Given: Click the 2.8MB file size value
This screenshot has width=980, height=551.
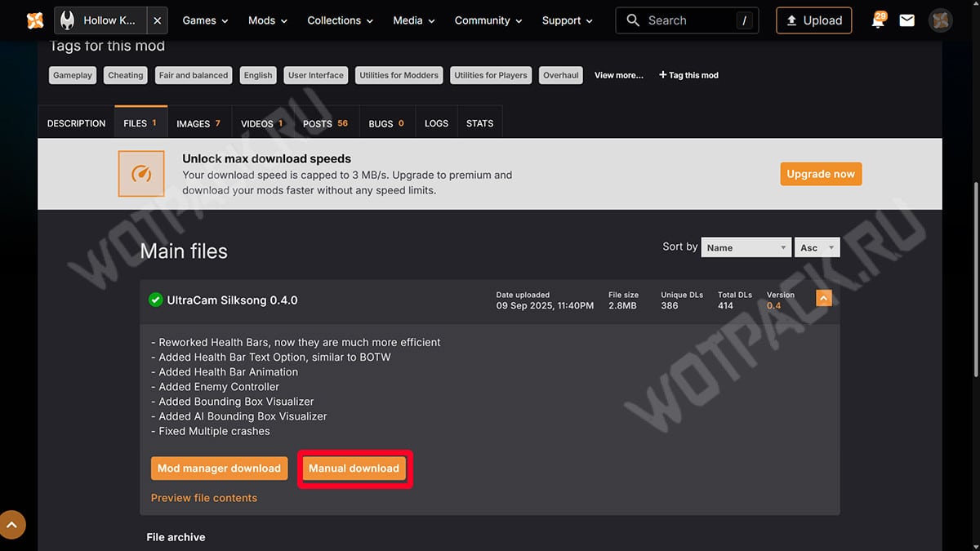Looking at the screenshot, I should 622,305.
